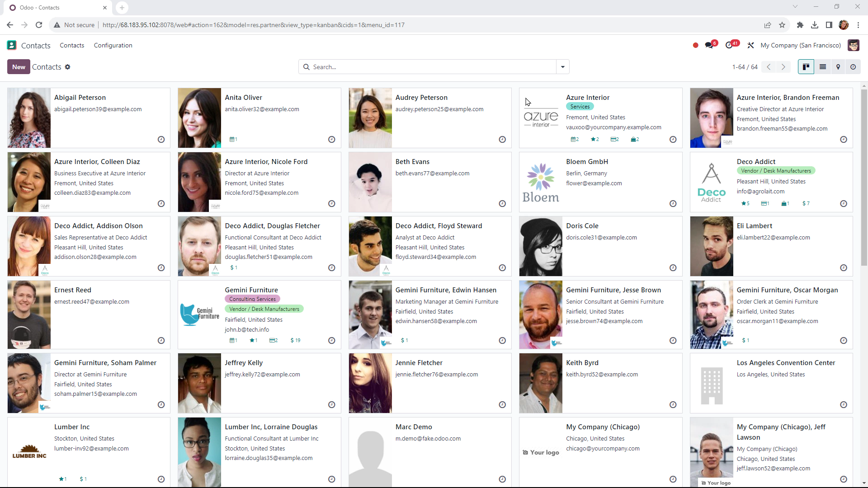Image resolution: width=868 pixels, height=488 pixels.
Task: Click the red recording indicator dot
Action: 695,45
